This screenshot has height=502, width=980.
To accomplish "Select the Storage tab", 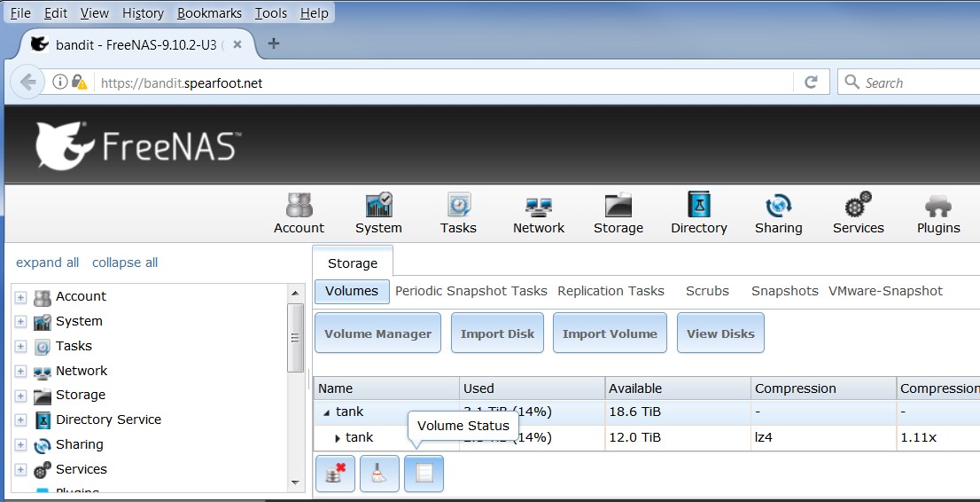I will (353, 263).
